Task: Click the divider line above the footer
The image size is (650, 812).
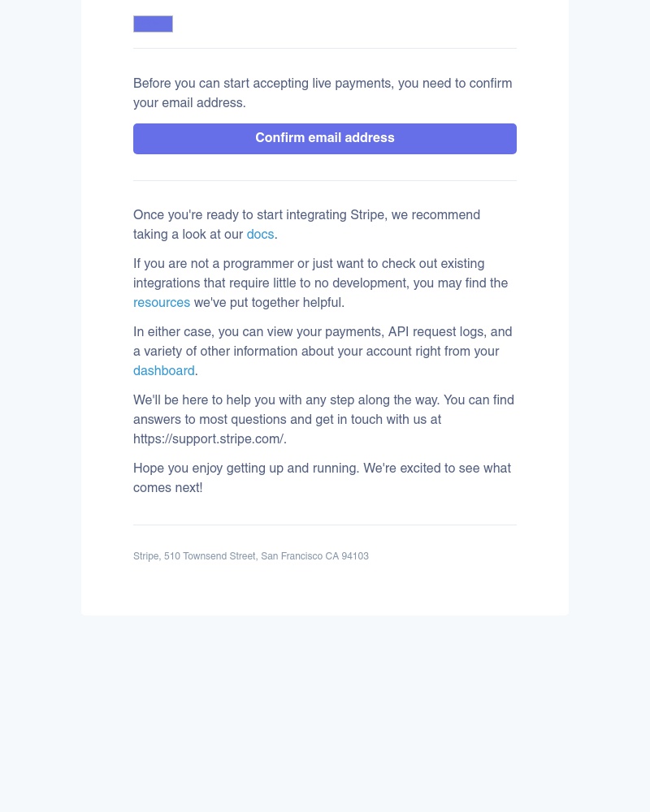Action: [x=325, y=524]
